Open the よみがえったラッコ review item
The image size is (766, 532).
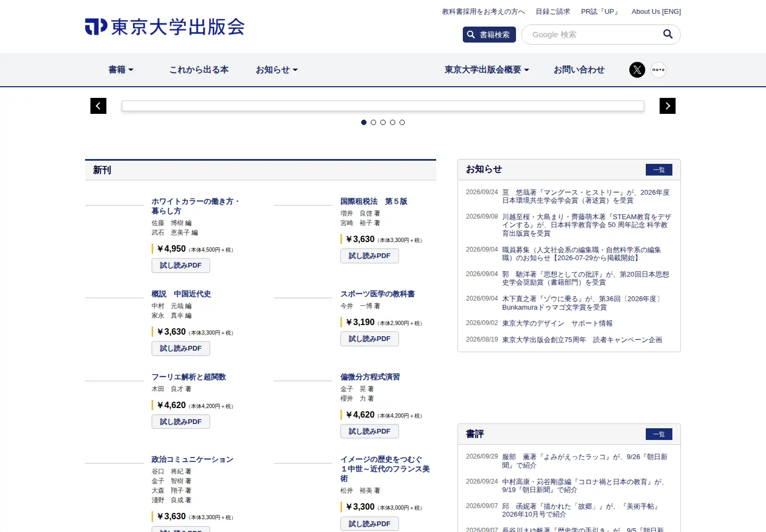585,461
